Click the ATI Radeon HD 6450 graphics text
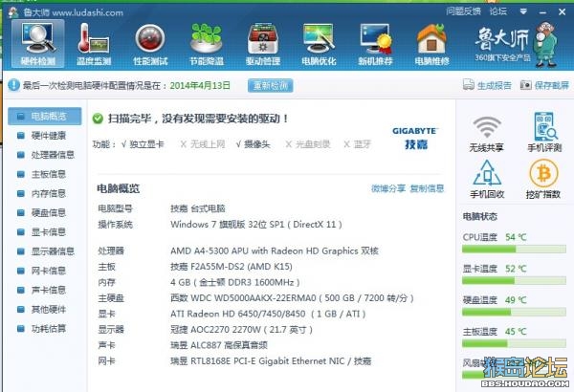The height and width of the screenshot is (392, 574). [268, 314]
